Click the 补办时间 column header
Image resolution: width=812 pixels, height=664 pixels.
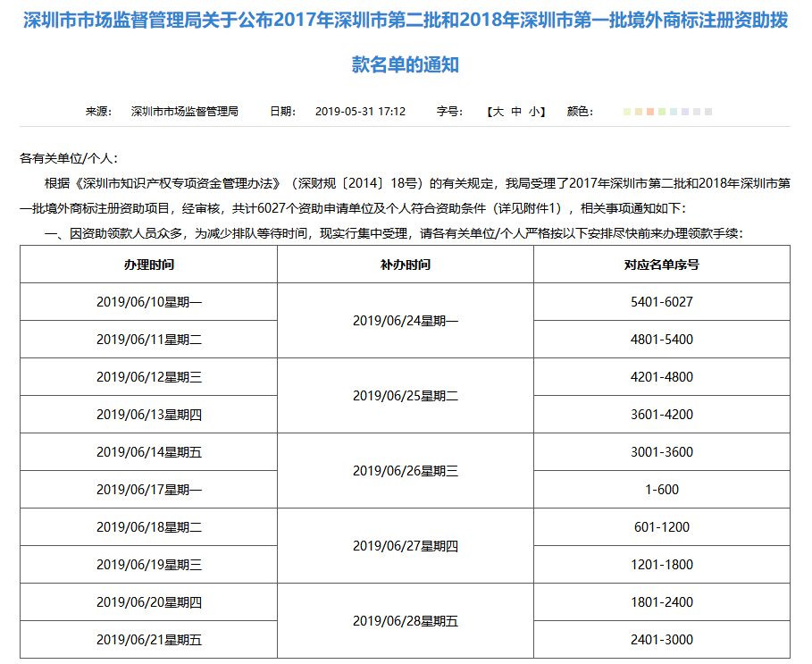406,265
